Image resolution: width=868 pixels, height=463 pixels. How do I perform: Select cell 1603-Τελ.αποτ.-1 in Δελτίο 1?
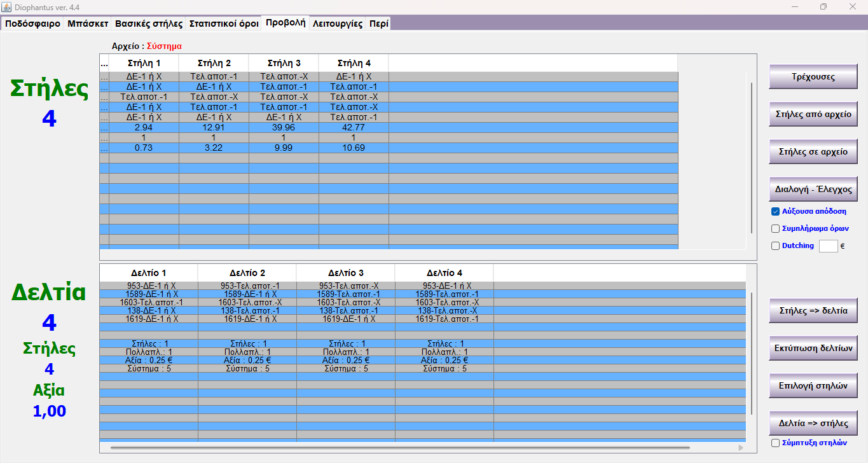coord(149,303)
